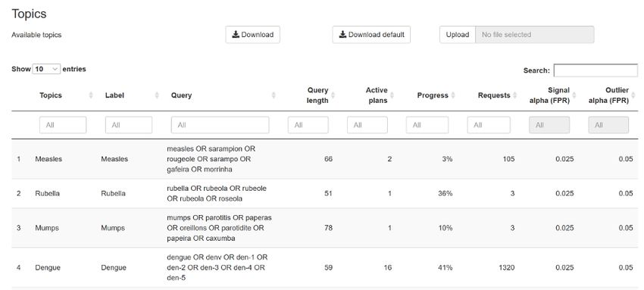
Task: Sort by Progress column arrows
Action: 452,95
